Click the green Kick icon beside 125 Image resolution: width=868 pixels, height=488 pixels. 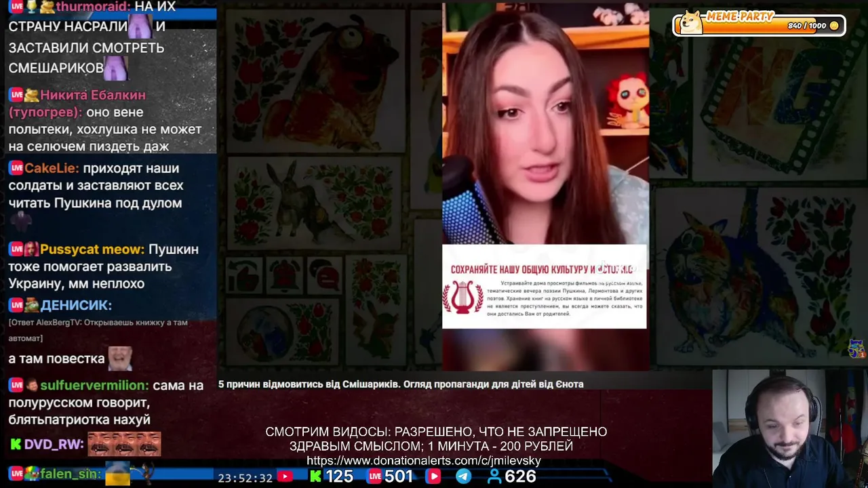pos(315,476)
